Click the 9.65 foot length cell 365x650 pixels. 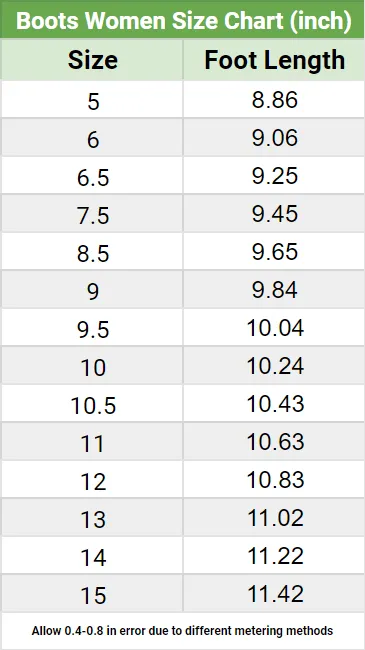[x=274, y=252]
